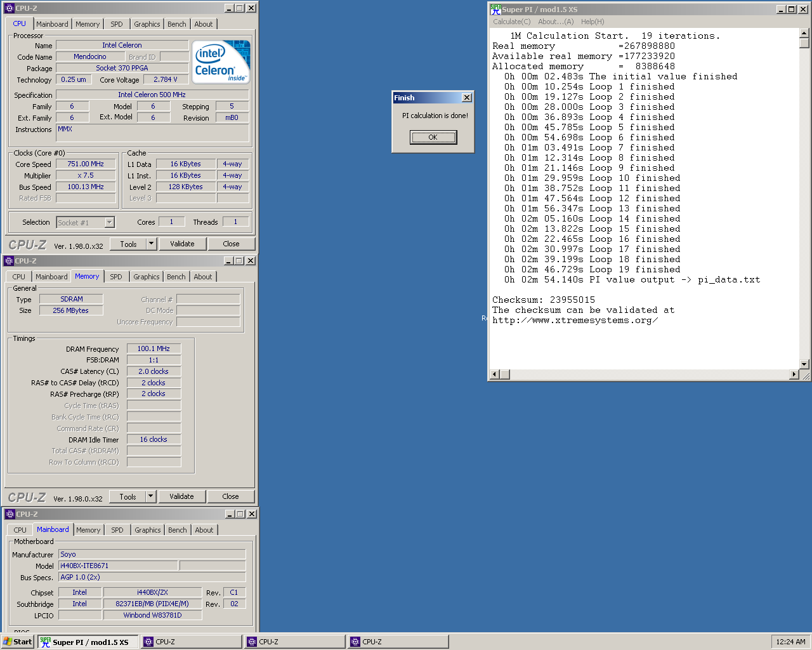Switch to SPD tab in the top CPU-Z window
Image resolution: width=812 pixels, height=650 pixels.
tap(117, 24)
